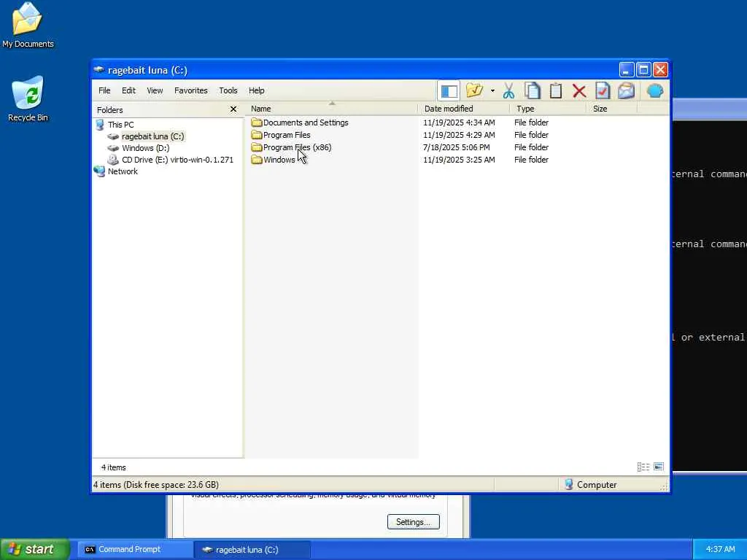
Task: Click the 7/18/2025 5:06 PM date cell
Action: tap(457, 147)
